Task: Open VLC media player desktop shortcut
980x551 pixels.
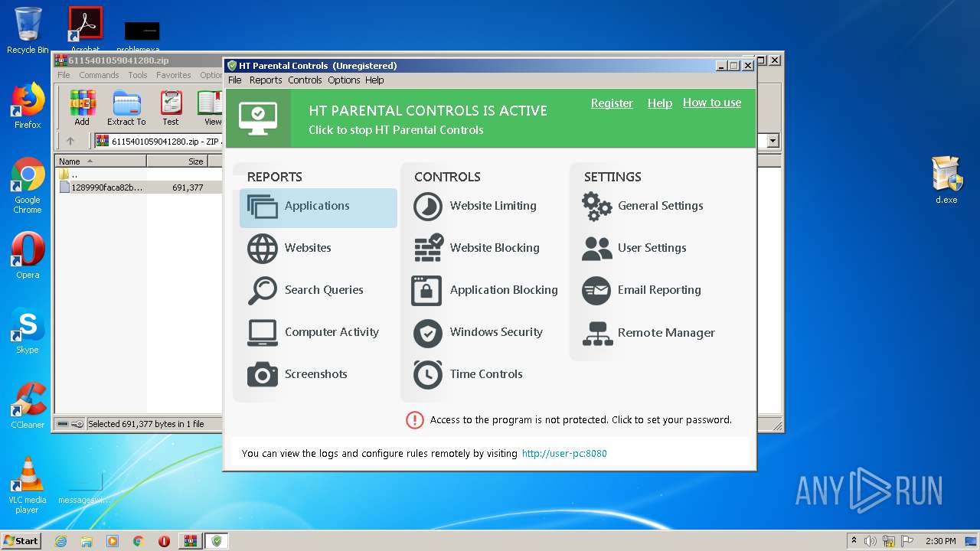Action: point(28,485)
